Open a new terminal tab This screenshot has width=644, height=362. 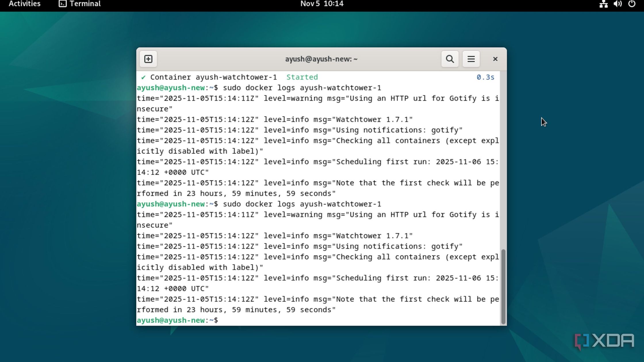[x=148, y=59]
